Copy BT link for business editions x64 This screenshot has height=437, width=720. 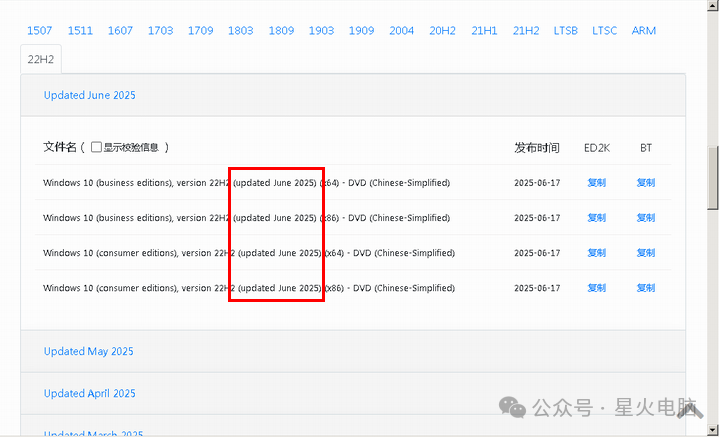(x=646, y=183)
